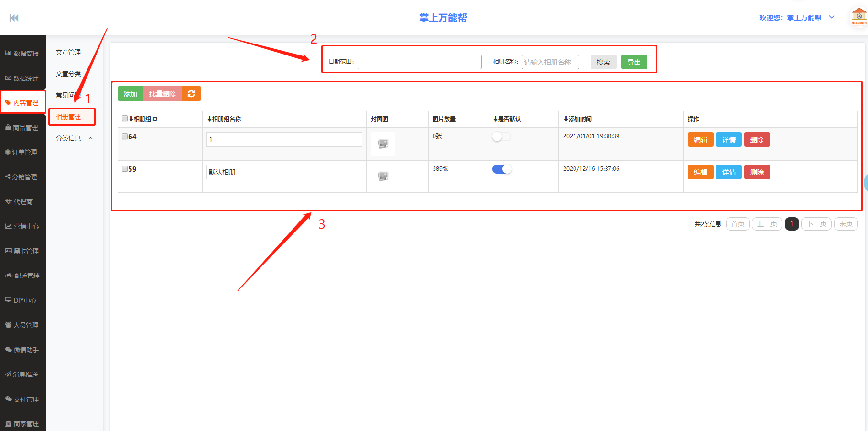Check the checkbox for album ID 59
The image size is (868, 431).
[125, 169]
